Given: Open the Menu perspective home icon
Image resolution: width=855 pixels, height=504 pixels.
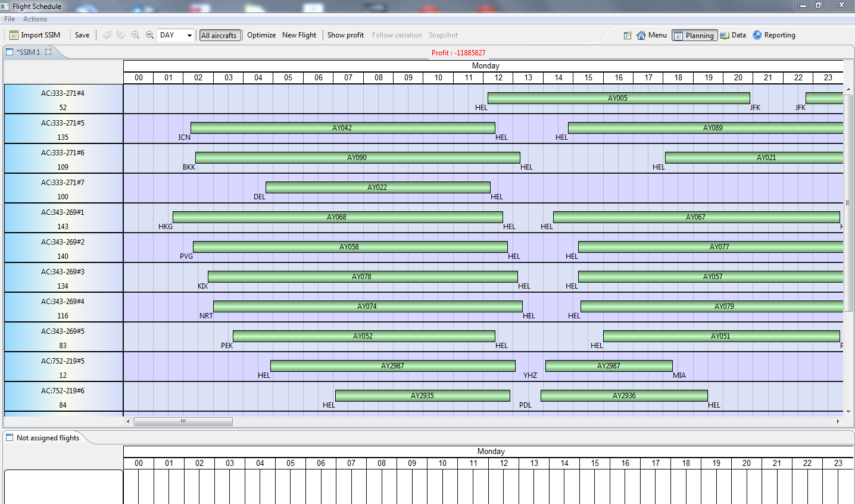Looking at the screenshot, I should [641, 35].
